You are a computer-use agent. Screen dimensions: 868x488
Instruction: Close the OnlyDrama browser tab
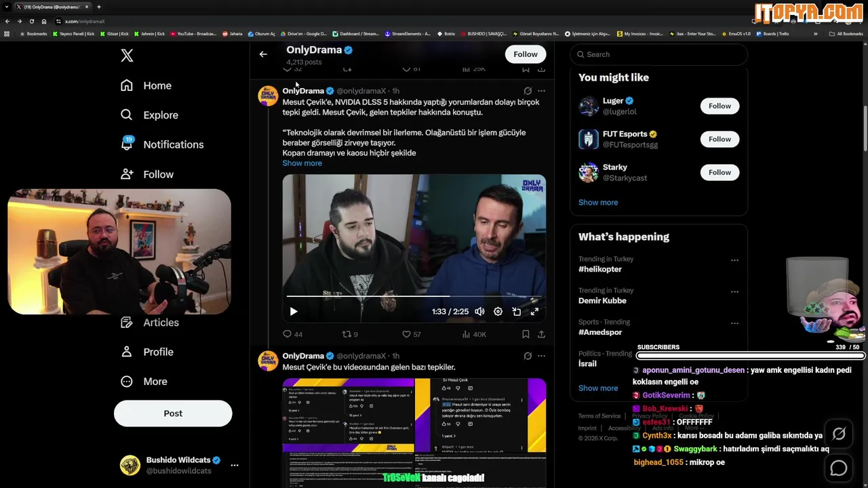point(87,7)
